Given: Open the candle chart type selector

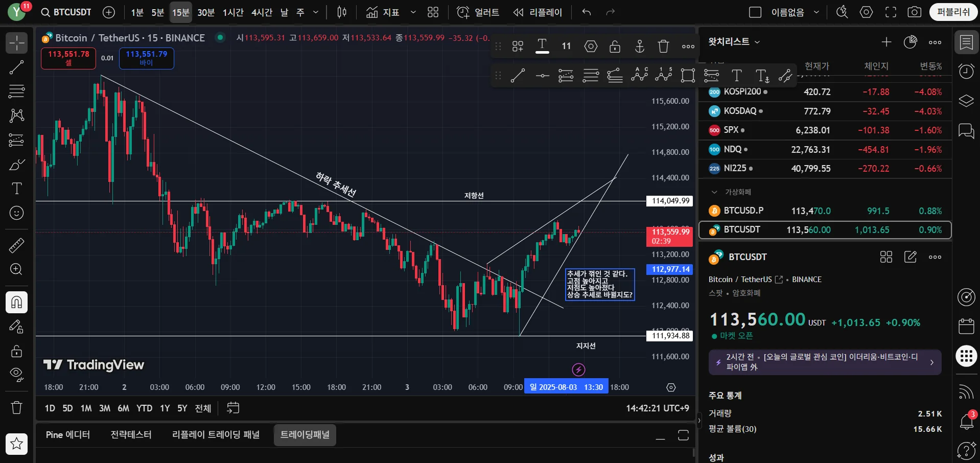Looking at the screenshot, I should pos(342,12).
